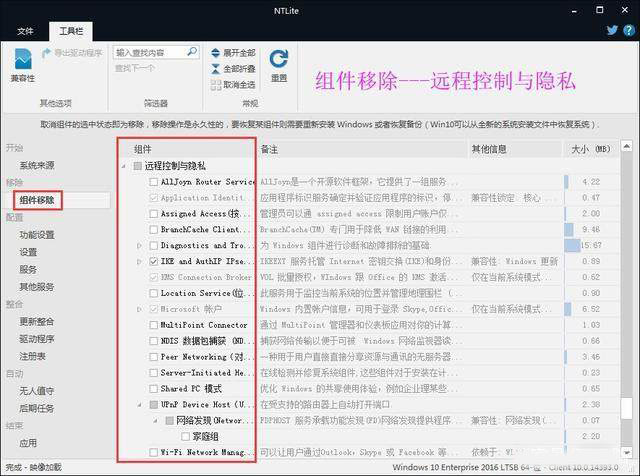Check AllJoyn Router Service checkbox

click(x=153, y=182)
